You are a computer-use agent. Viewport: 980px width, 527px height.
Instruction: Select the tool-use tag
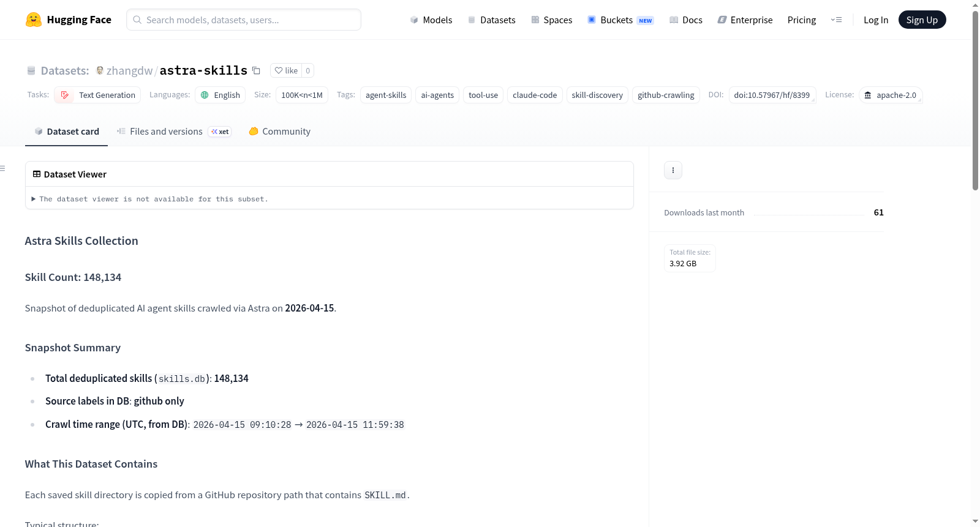[x=483, y=95]
